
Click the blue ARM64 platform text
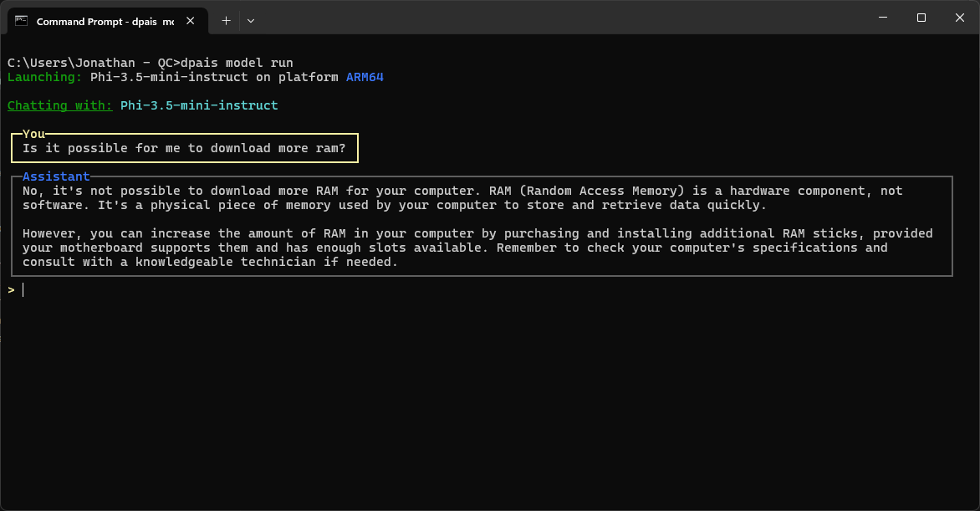pos(365,77)
